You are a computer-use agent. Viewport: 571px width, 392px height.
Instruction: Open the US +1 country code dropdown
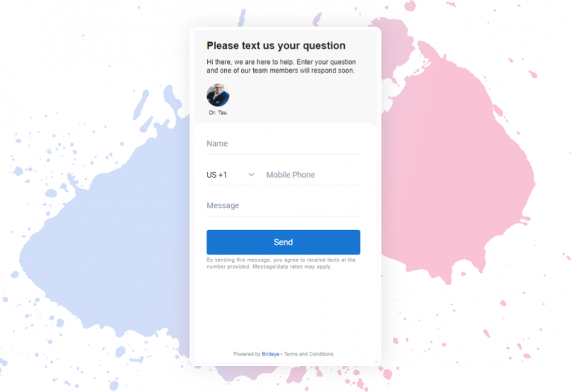(231, 175)
